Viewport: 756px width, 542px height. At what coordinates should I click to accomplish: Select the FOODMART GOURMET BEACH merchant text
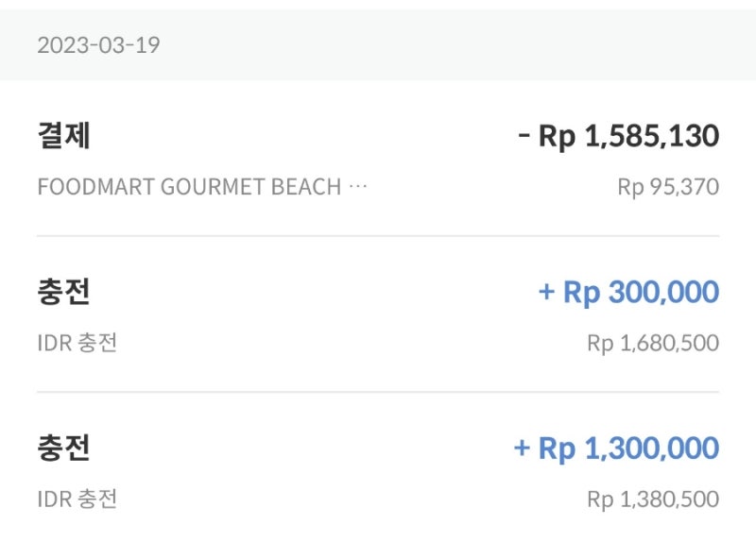pos(189,187)
